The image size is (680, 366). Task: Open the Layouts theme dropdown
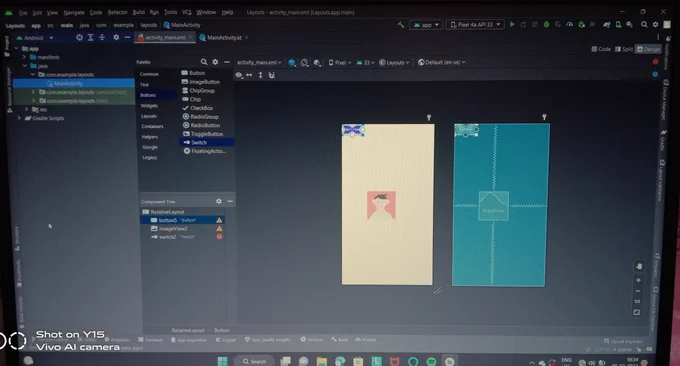(394, 62)
